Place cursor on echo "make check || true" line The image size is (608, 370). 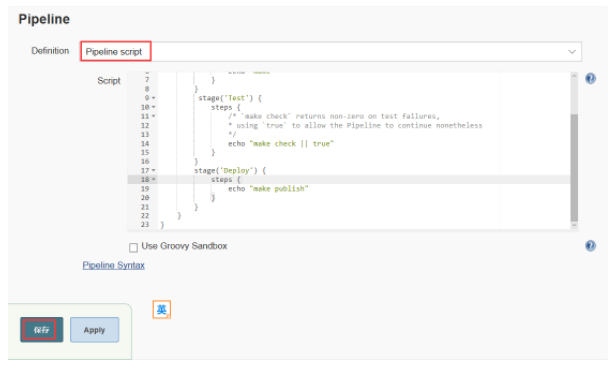pyautogui.click(x=281, y=144)
